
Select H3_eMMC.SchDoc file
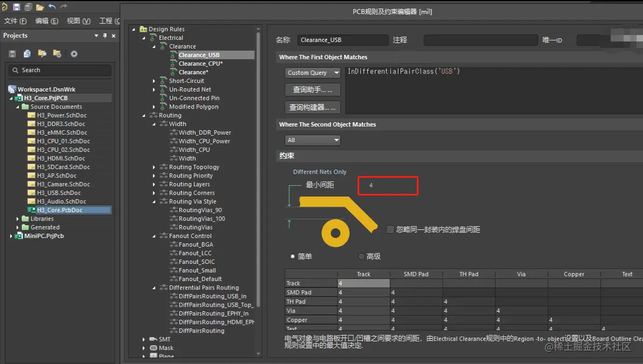tap(62, 133)
